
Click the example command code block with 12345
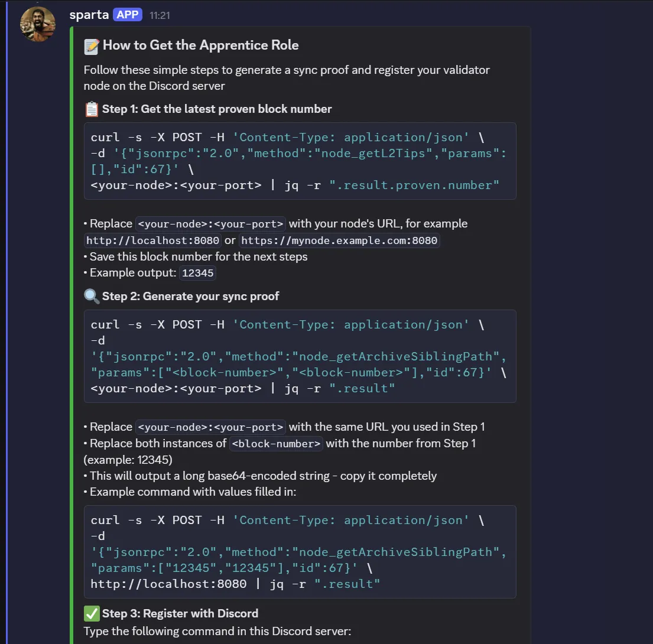click(300, 551)
